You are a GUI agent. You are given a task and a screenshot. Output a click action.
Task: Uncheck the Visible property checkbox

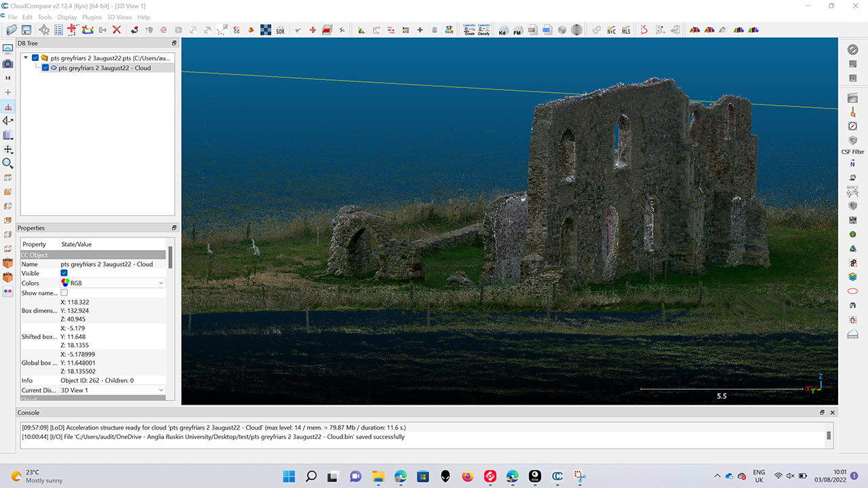[x=64, y=273]
